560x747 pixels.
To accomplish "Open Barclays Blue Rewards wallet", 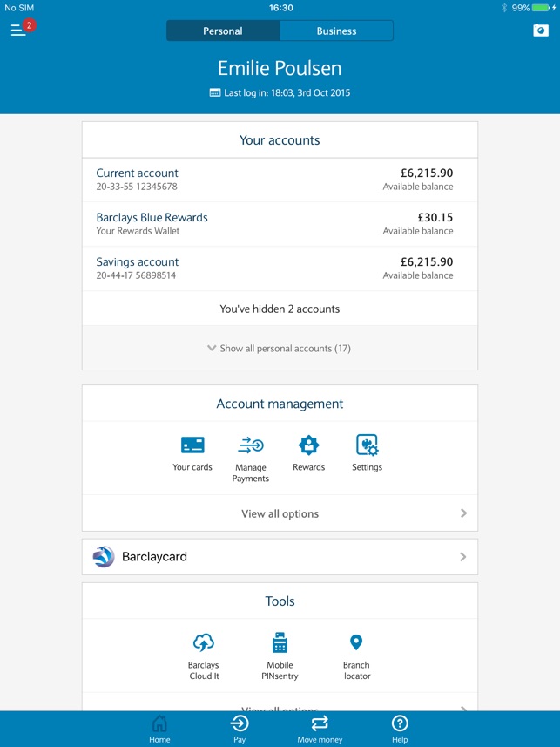I will (280, 224).
